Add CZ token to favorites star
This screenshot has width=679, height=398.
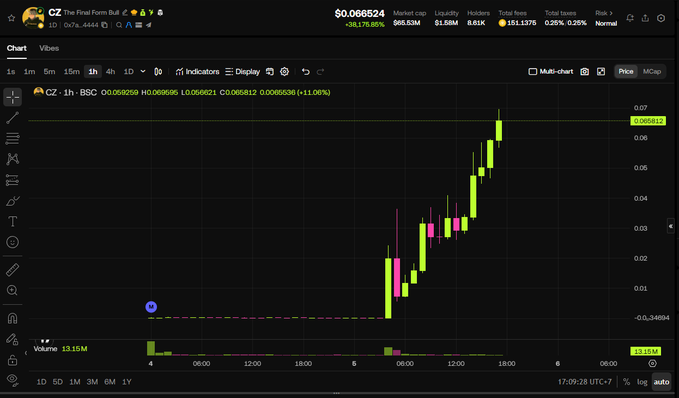[11, 18]
